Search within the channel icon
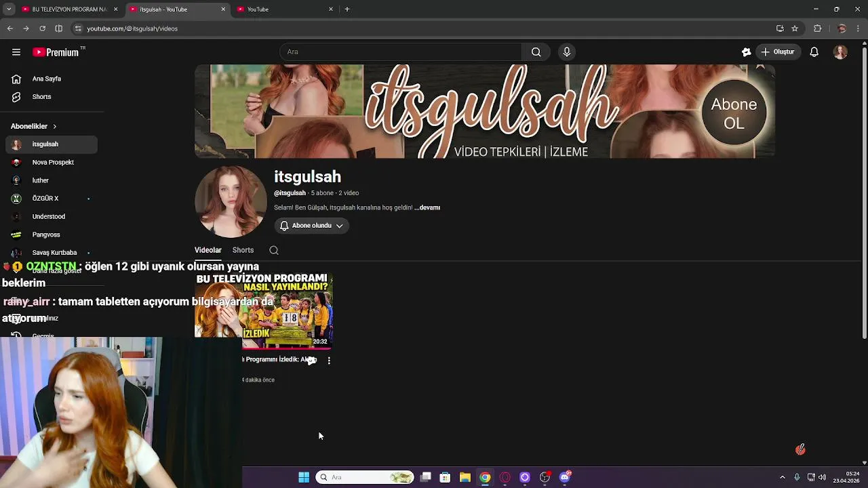The image size is (868, 488). click(x=274, y=250)
